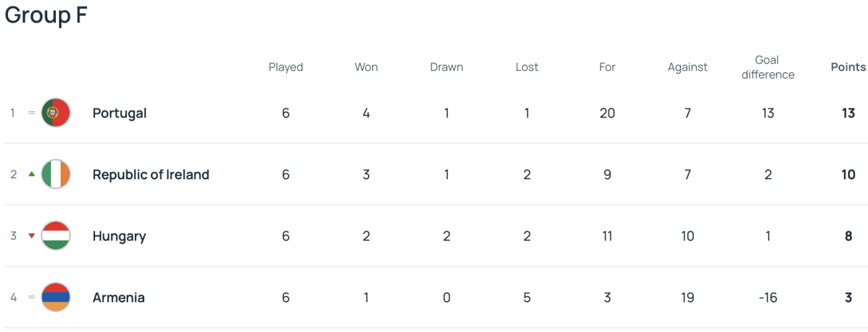
Task: Click the red down arrow beside Hungary
Action: [x=31, y=236]
